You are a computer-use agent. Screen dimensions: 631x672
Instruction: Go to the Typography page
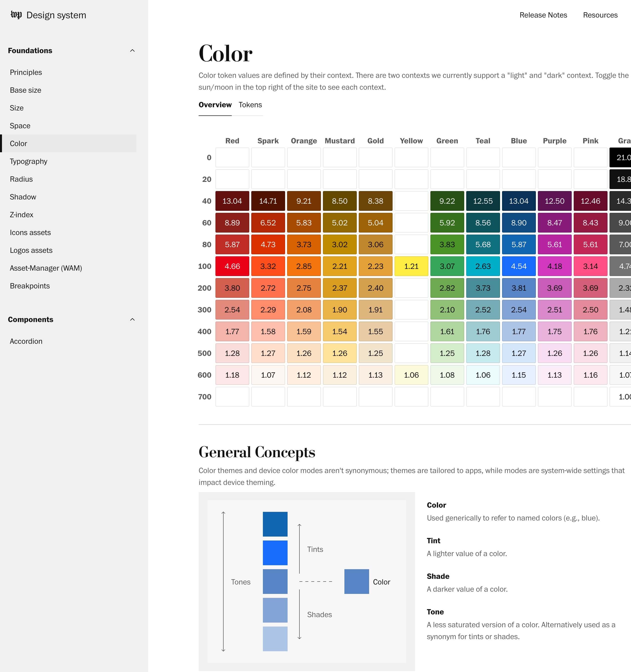(x=28, y=161)
